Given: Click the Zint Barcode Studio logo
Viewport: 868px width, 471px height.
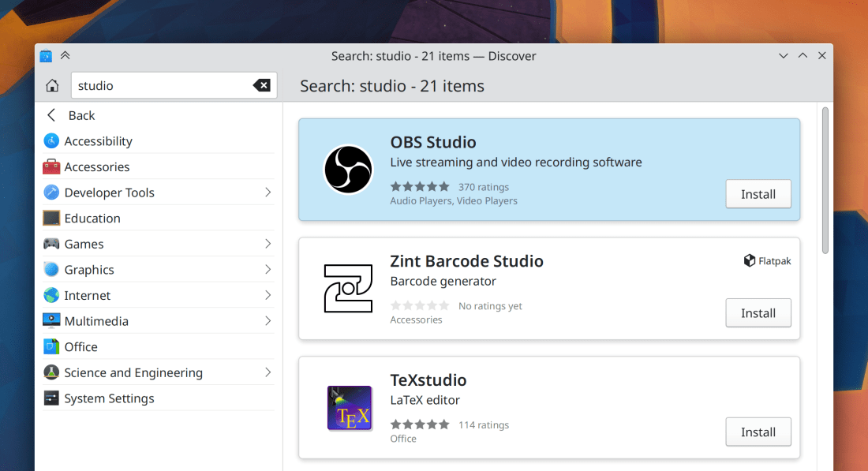Looking at the screenshot, I should coord(348,288).
